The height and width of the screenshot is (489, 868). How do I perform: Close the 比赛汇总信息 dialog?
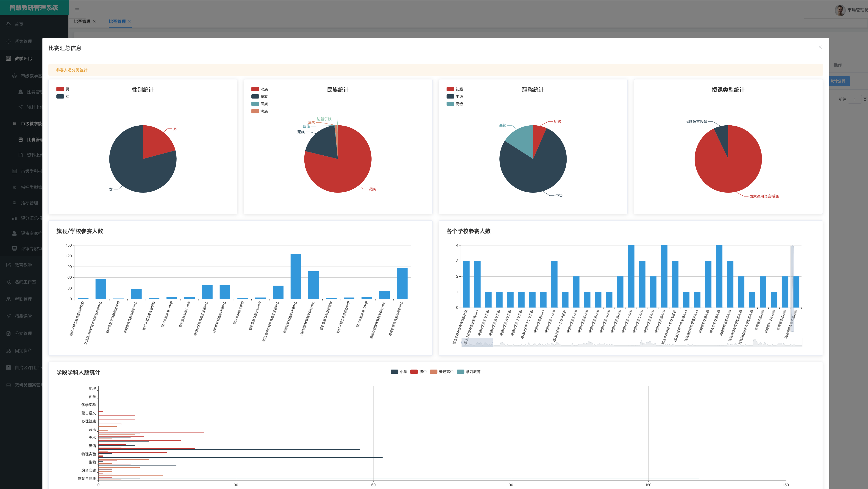coord(820,47)
